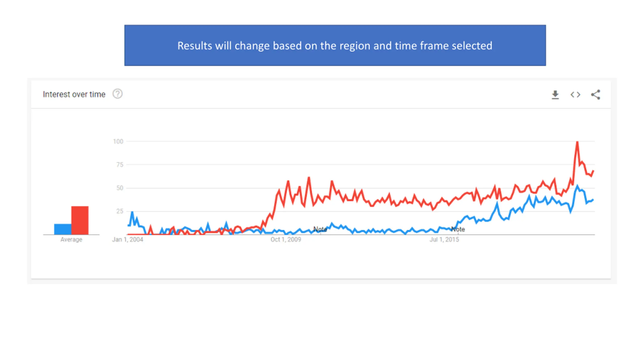The height and width of the screenshot is (362, 644).
Task: Click the "Jan 1, 2004" axis label
Action: [x=128, y=240]
